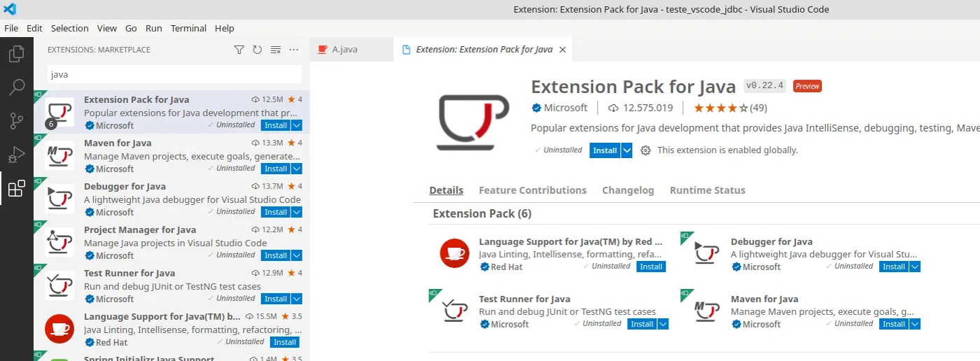Image resolution: width=980 pixels, height=361 pixels.
Task: Click Language Support icon in Extension Pack section
Action: (454, 253)
